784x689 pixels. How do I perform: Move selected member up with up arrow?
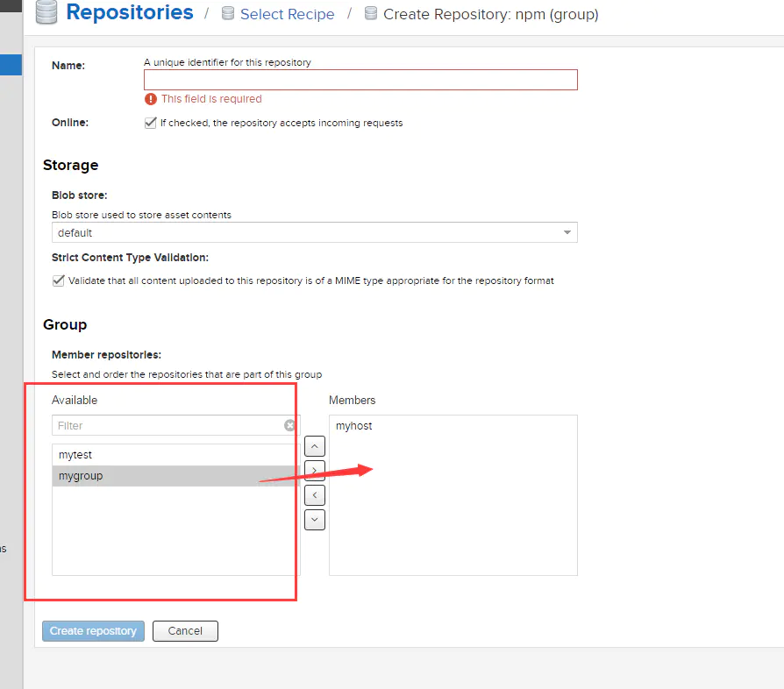[x=314, y=445]
